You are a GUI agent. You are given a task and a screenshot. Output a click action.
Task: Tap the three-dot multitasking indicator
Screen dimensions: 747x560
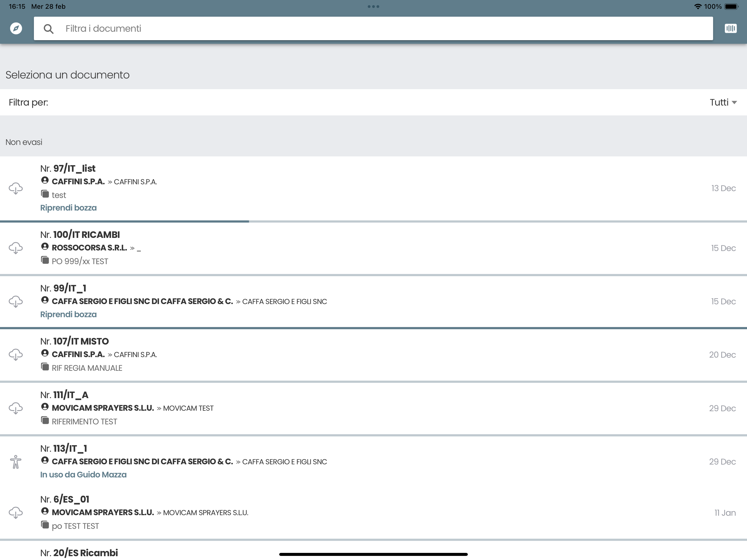pyautogui.click(x=373, y=6)
